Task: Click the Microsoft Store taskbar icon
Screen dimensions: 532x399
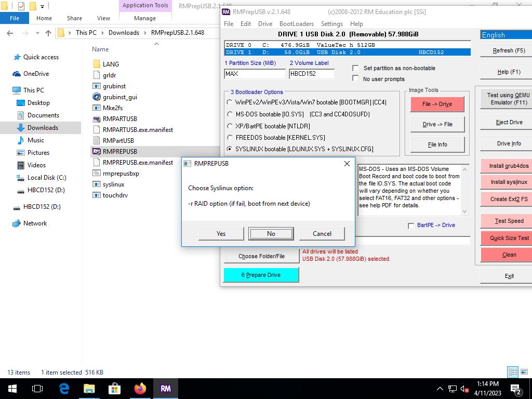Action: 114,388
